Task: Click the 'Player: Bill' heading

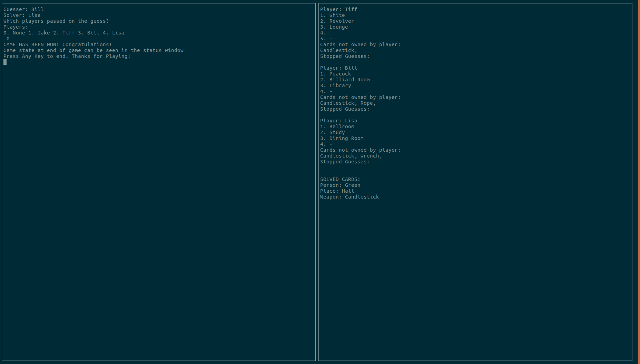Action: coord(339,68)
